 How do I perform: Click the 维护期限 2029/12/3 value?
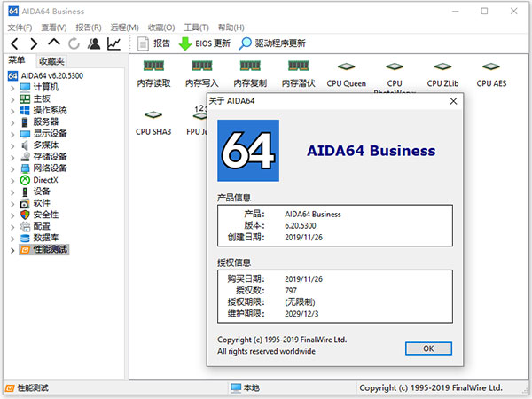pos(301,314)
